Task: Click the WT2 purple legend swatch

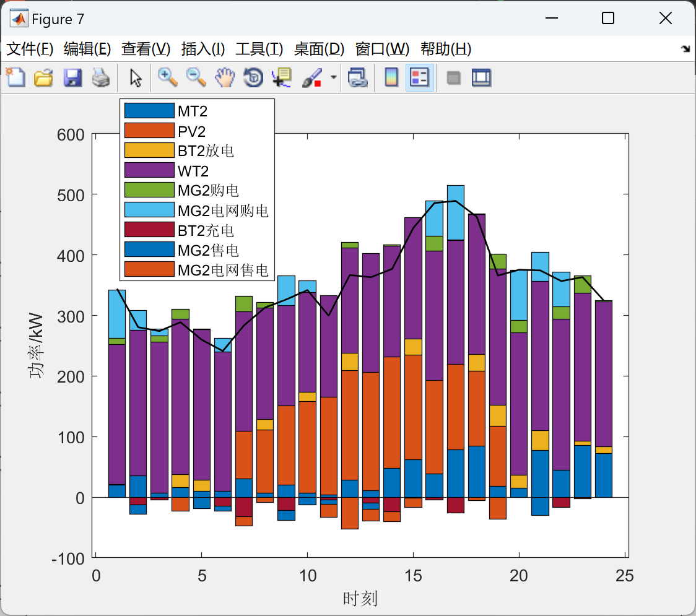Action: [149, 170]
